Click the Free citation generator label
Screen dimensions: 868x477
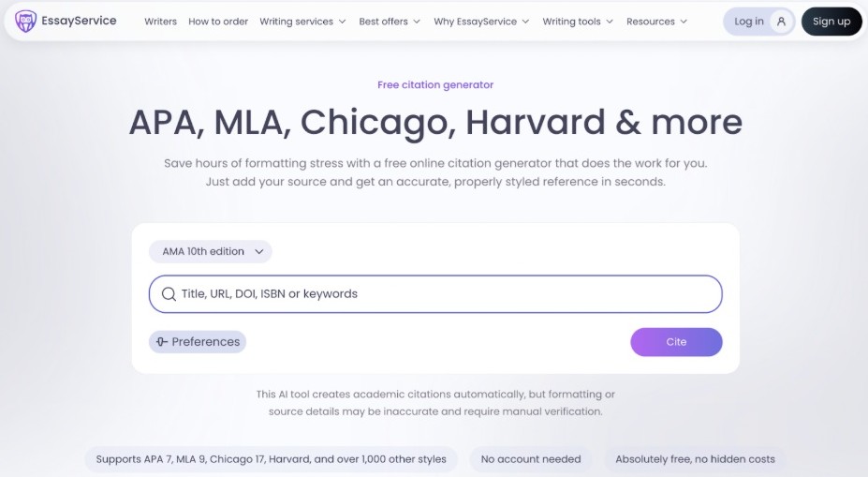coord(435,84)
